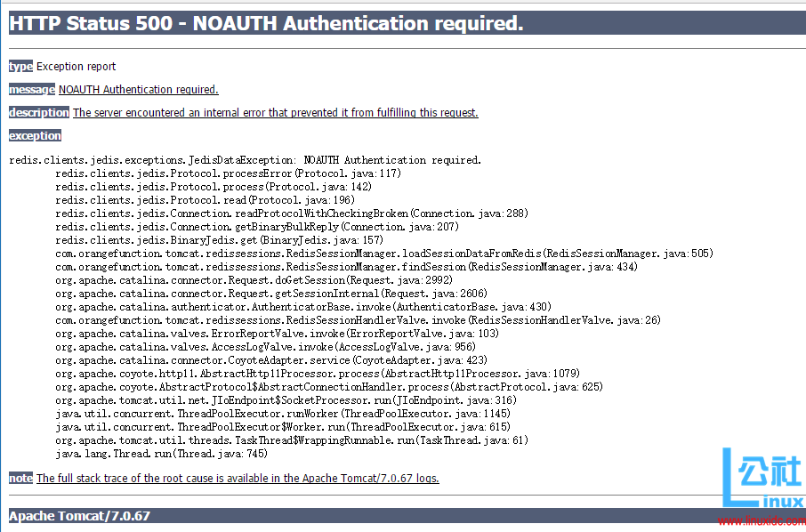Click the "type" label
806x532 pixels.
[x=20, y=67]
